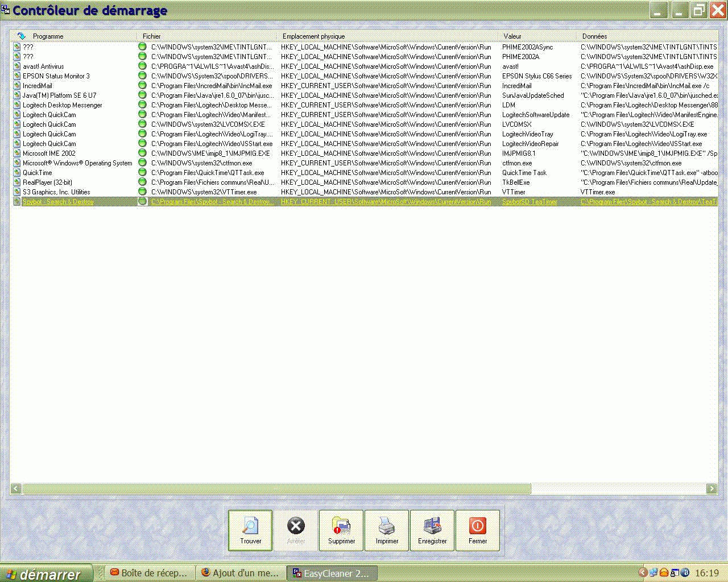Click the Fermer button
The image size is (728, 582).
point(478,530)
